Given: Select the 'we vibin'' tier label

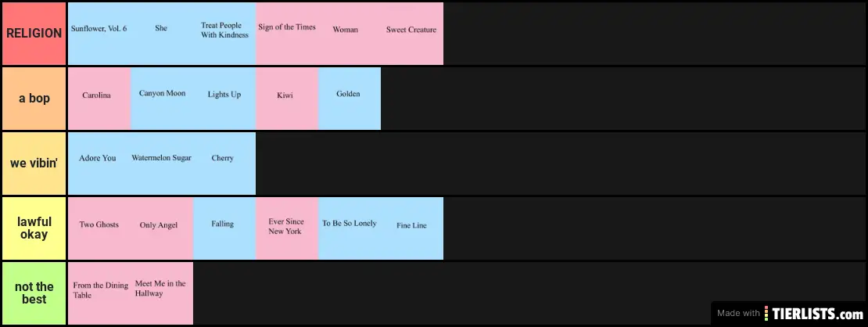Looking at the screenshot, I should [x=34, y=163].
